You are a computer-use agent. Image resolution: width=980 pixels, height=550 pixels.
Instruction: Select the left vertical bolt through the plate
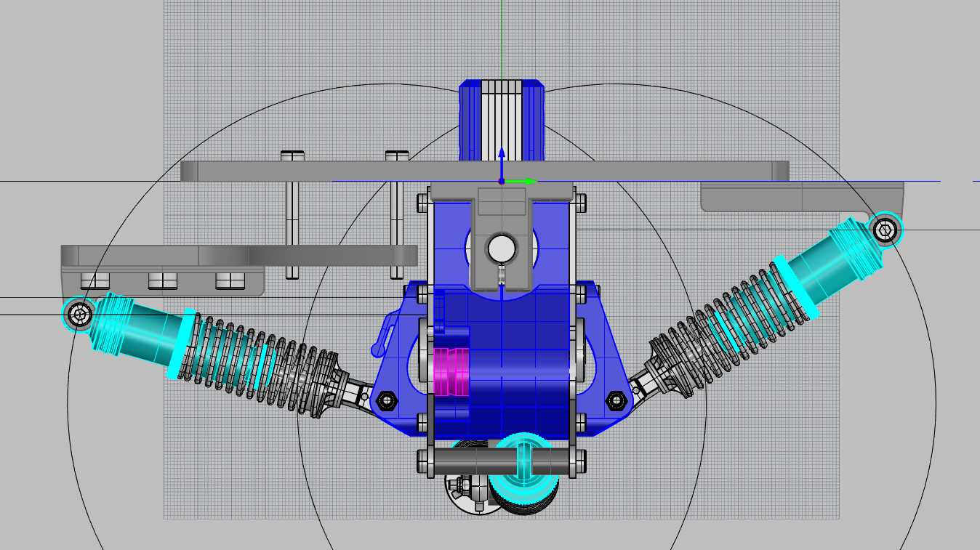click(292, 215)
